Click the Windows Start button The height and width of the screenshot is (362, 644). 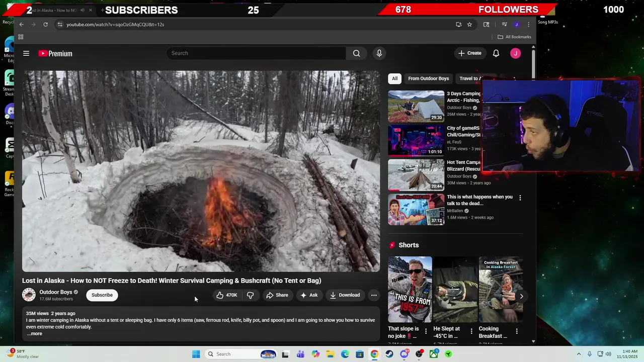coord(196,354)
